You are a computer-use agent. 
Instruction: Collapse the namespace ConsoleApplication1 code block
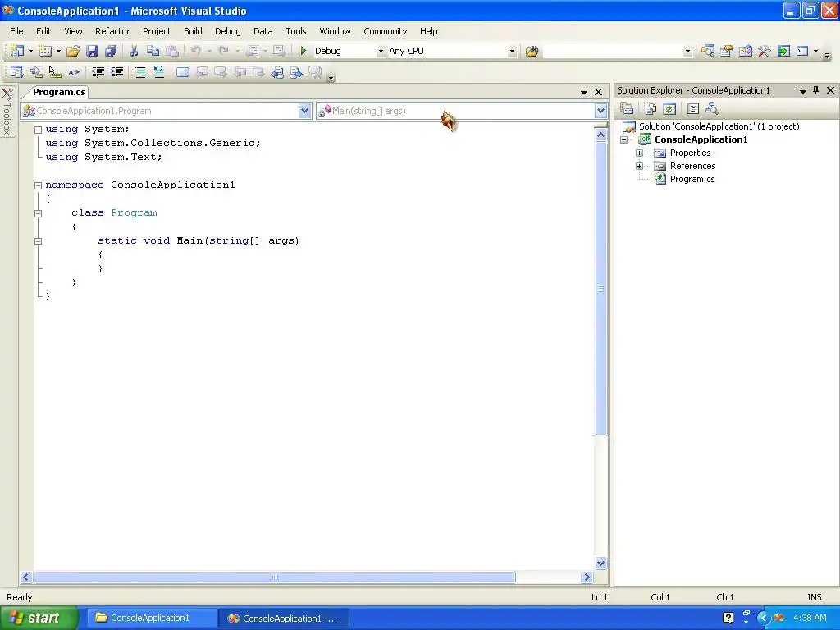click(38, 185)
